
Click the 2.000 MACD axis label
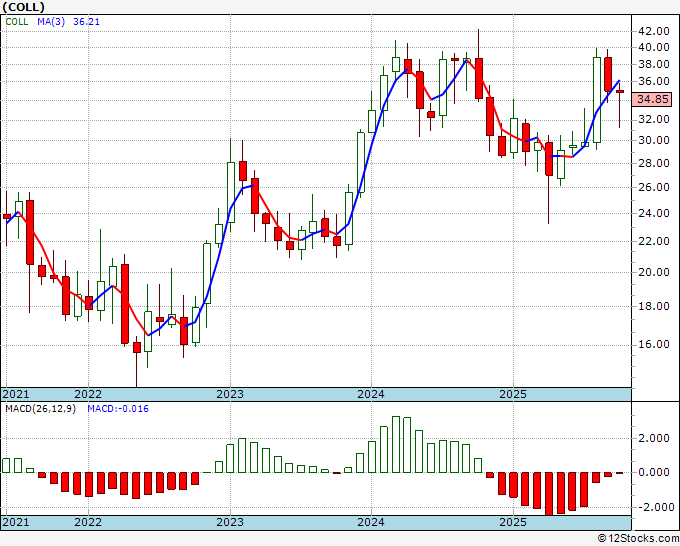[x=654, y=438]
